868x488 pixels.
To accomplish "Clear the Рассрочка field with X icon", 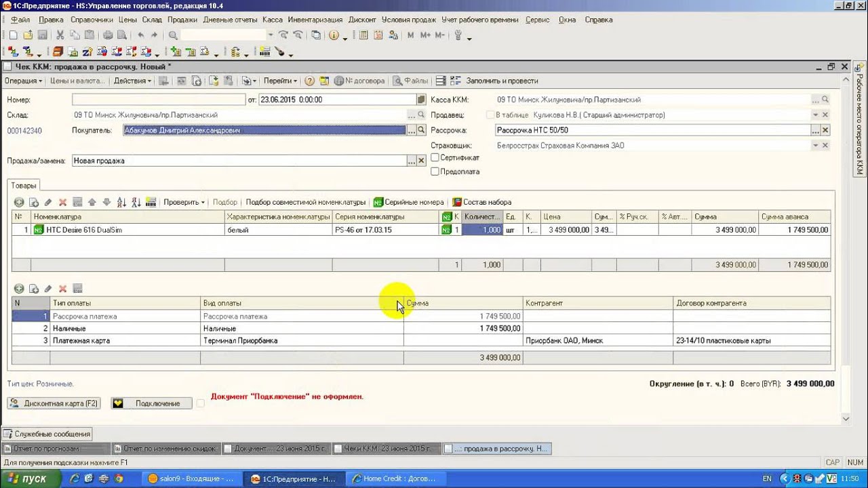I will [825, 130].
